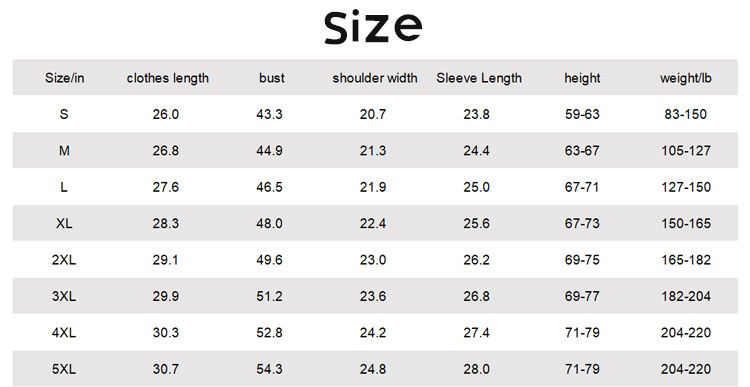This screenshot has width=750, height=387.
Task: Select weight range 83-150 cell
Action: point(685,114)
